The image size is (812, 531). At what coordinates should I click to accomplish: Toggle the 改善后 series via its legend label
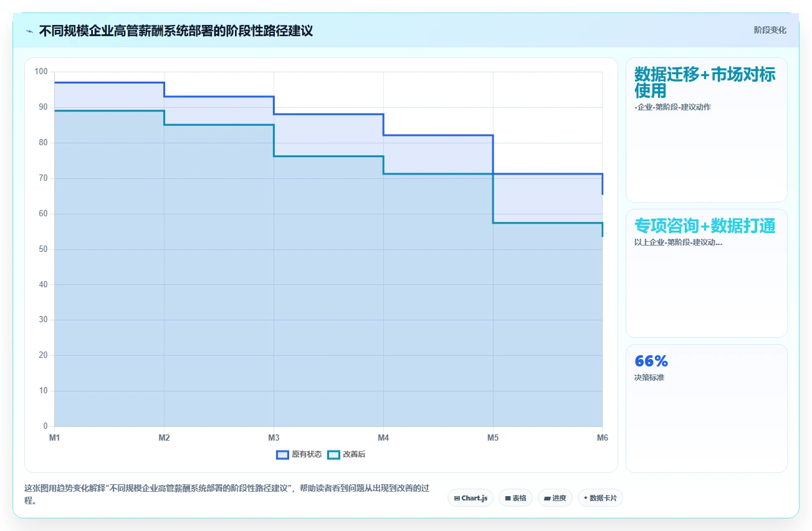354,454
